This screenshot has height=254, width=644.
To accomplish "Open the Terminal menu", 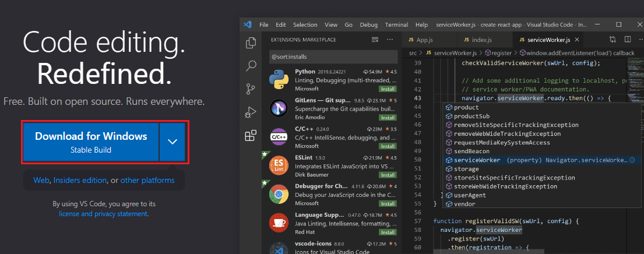I will pyautogui.click(x=397, y=24).
